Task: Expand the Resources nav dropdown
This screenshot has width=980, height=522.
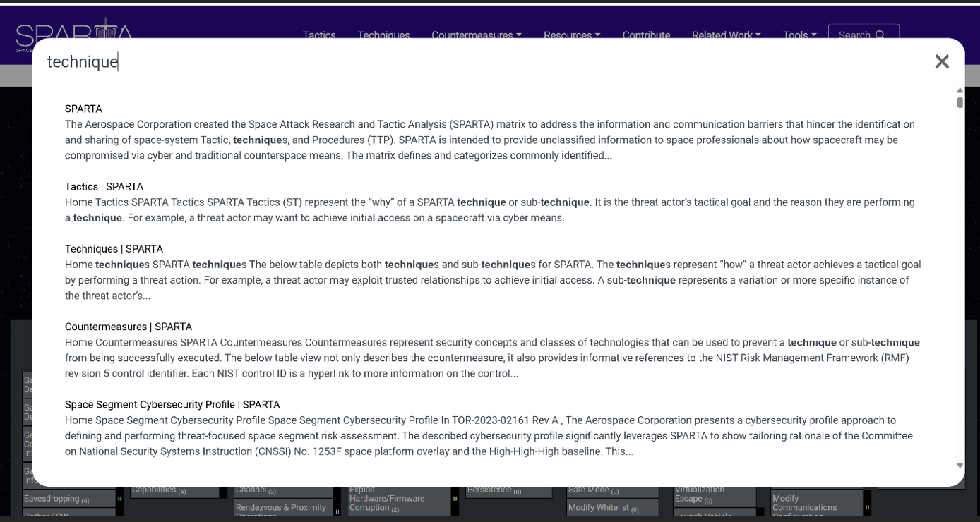Action: coord(572,35)
